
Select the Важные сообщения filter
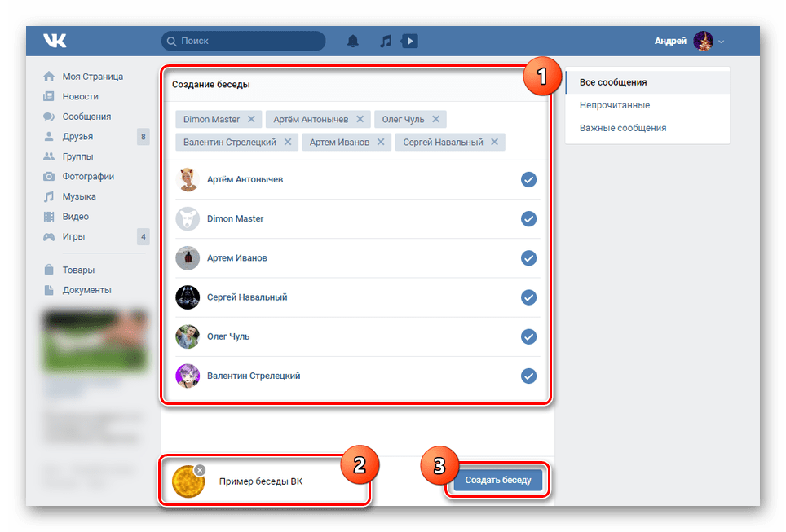623,128
